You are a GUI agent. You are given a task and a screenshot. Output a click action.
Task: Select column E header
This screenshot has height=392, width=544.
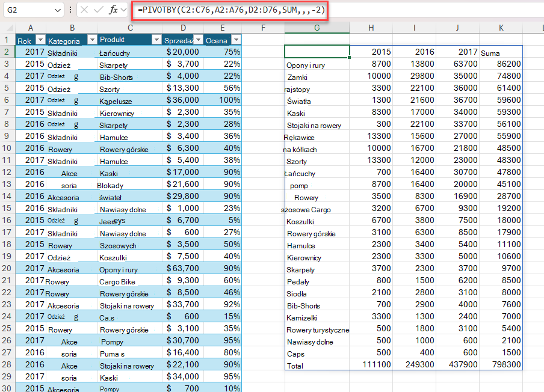click(x=223, y=28)
